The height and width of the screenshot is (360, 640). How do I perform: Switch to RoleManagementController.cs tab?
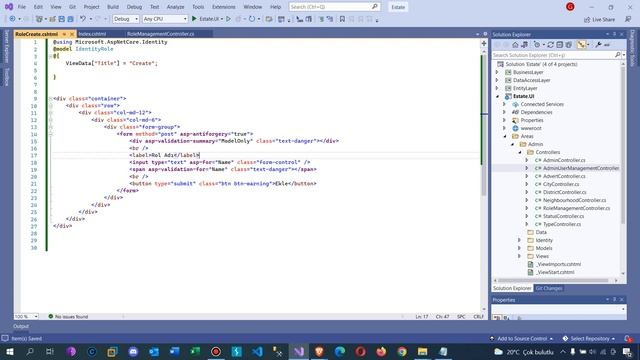(160, 34)
